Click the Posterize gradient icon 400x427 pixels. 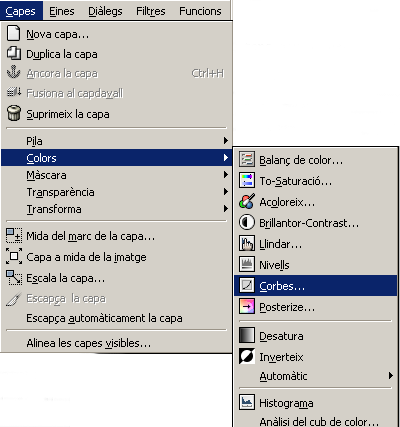[x=247, y=306]
